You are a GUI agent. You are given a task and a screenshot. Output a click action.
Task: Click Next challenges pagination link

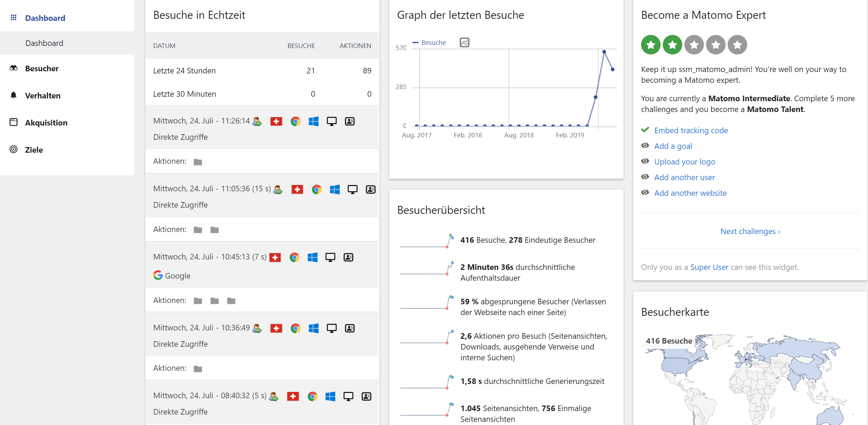750,231
